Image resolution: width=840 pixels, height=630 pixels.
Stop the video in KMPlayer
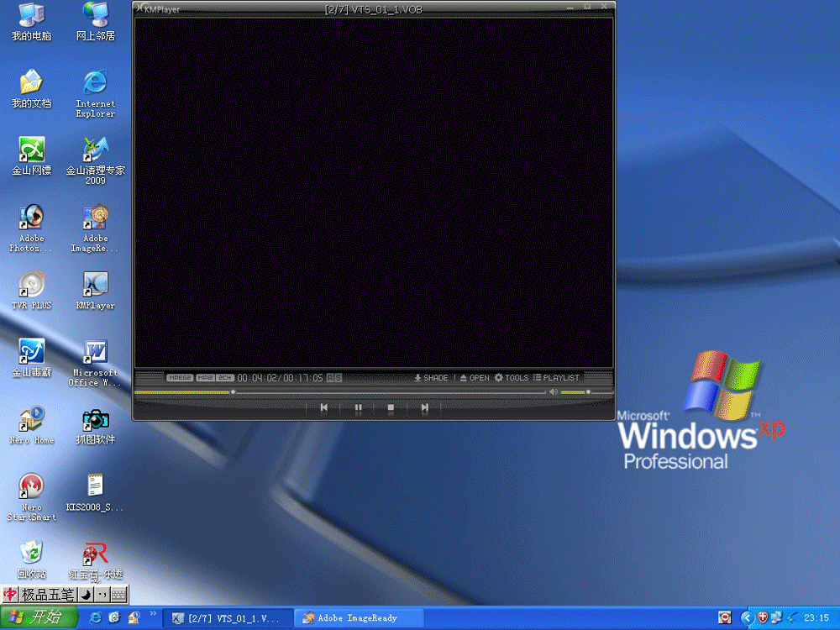(391, 407)
